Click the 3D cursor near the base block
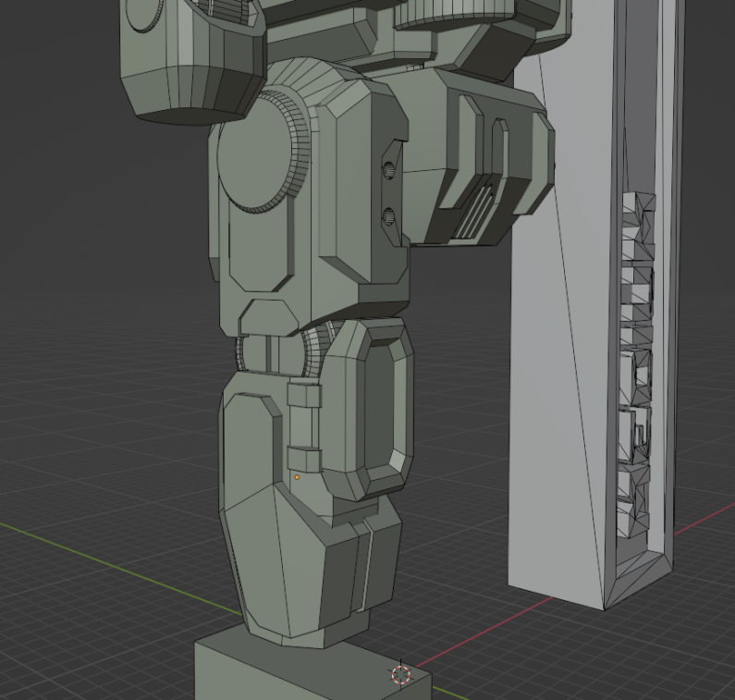 (400, 674)
